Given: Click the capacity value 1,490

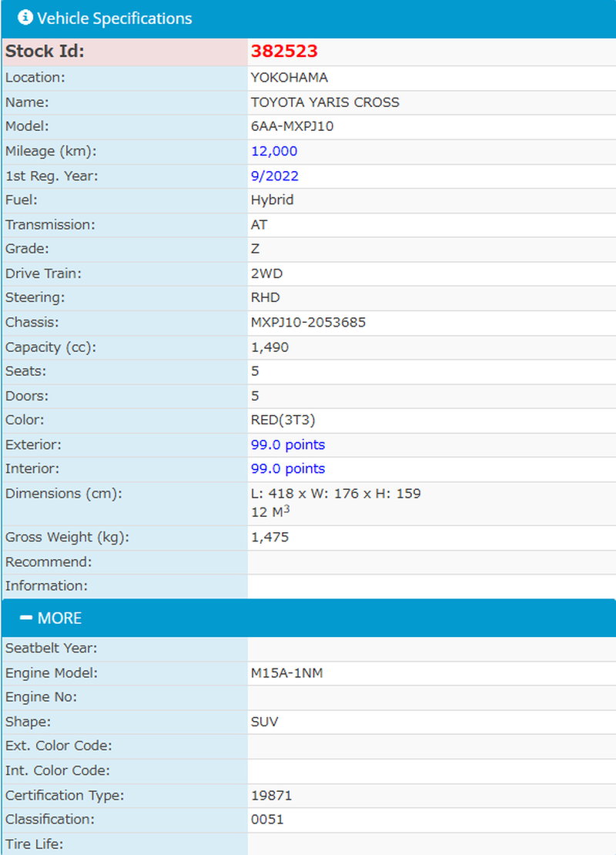Looking at the screenshot, I should 269,347.
